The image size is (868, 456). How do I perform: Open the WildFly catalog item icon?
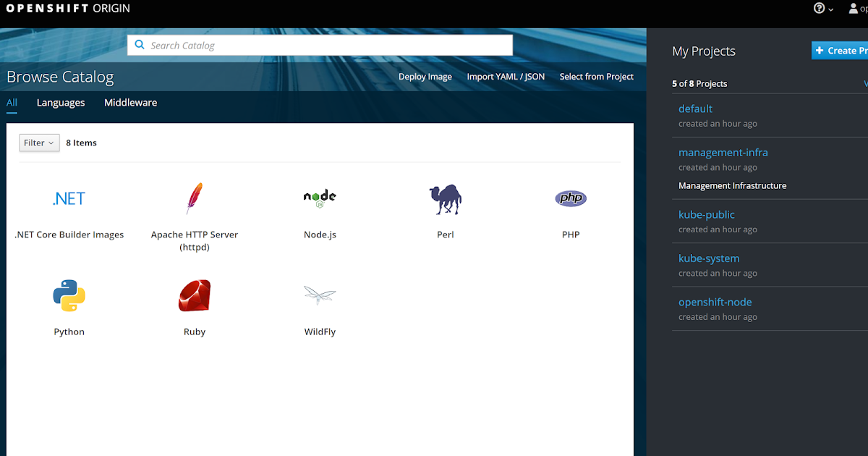point(319,295)
